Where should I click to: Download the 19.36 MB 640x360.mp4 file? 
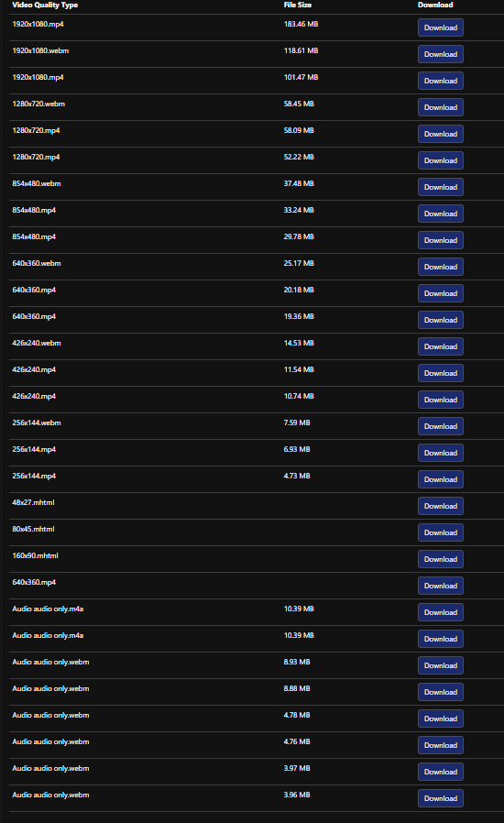click(x=441, y=320)
